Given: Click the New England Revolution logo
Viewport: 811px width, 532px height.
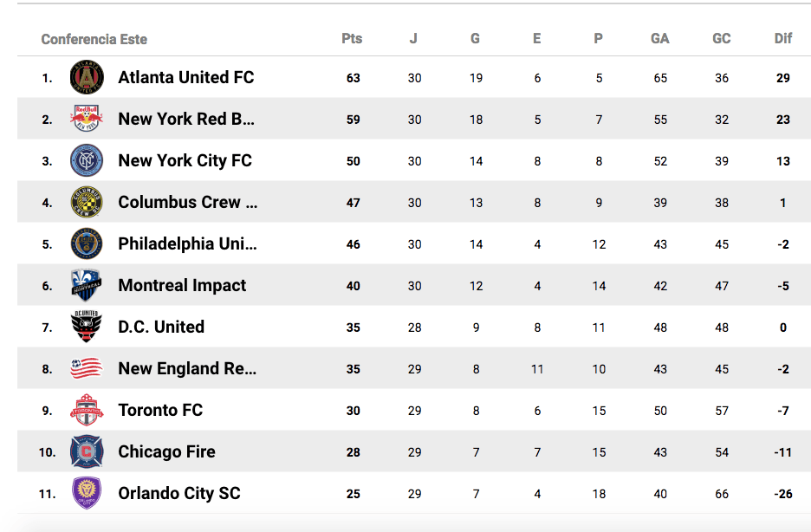Looking at the screenshot, I should tap(86, 369).
